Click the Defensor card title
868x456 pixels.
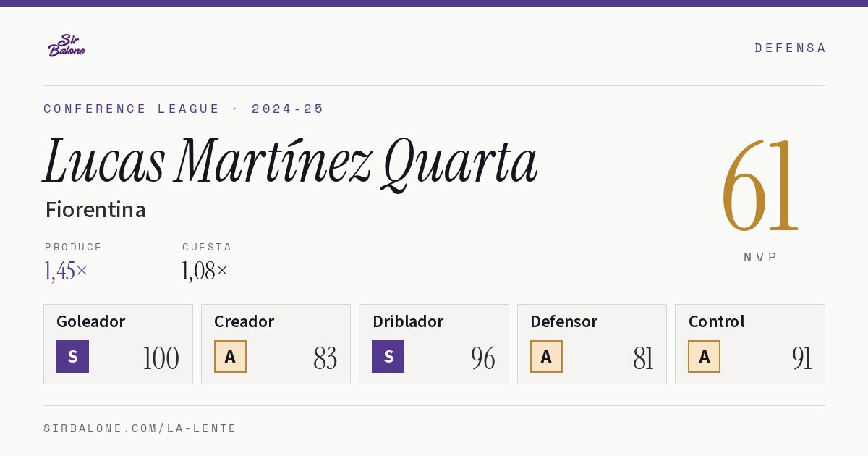click(x=563, y=321)
